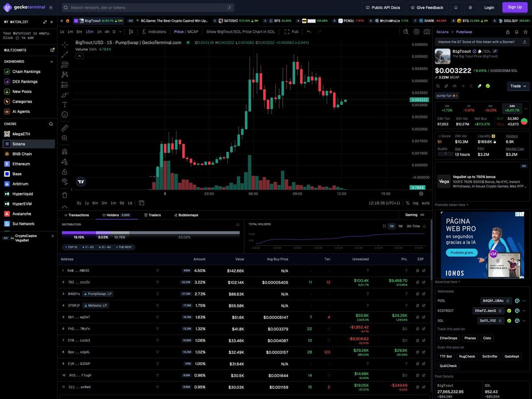The width and height of the screenshot is (532, 399).
Task: Focus the search network, dex or tokens field
Action: click(x=148, y=8)
